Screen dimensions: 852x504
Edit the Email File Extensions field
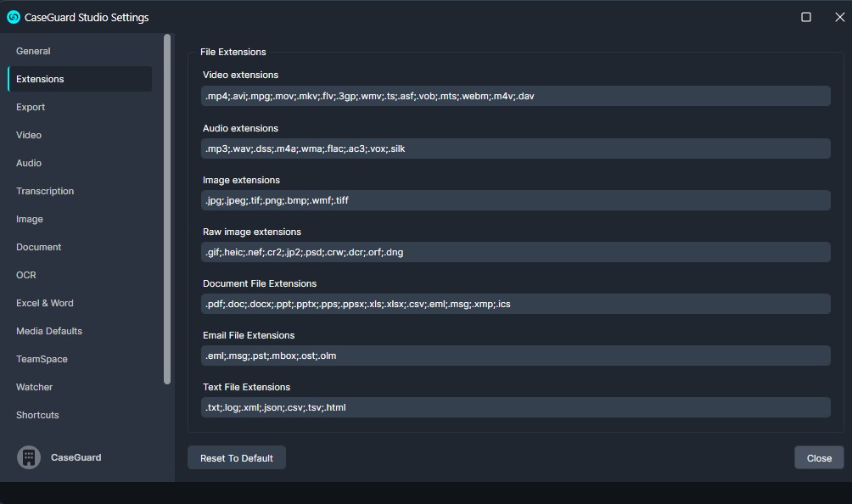516,356
